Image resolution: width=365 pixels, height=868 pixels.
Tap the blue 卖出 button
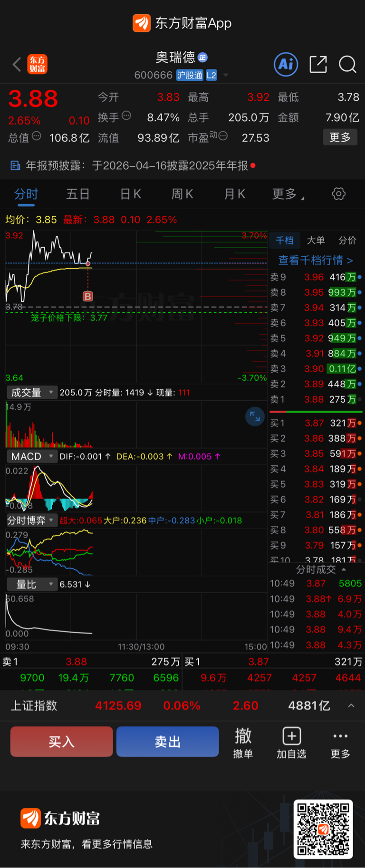click(x=167, y=742)
